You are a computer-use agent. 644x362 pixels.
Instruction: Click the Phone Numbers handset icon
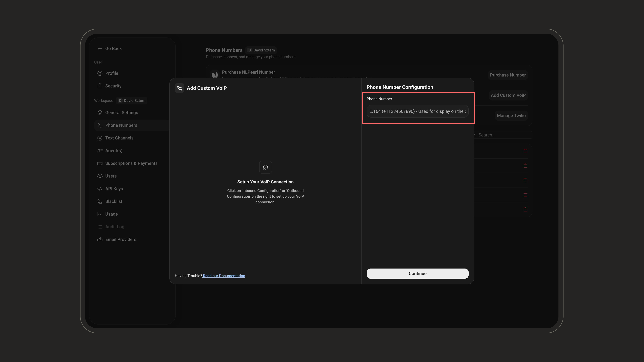(x=100, y=125)
